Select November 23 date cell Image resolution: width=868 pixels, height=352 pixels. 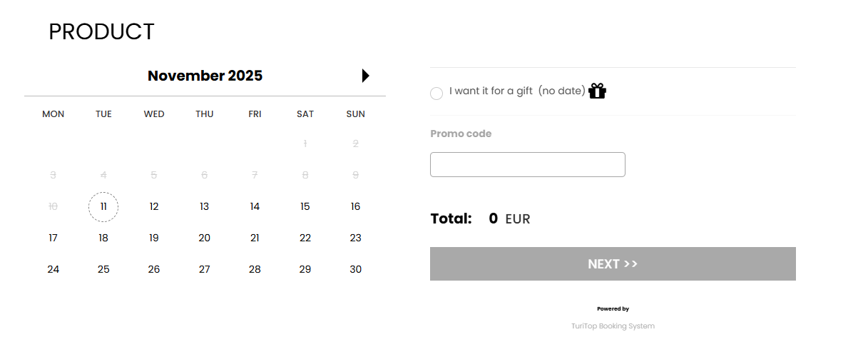point(356,238)
